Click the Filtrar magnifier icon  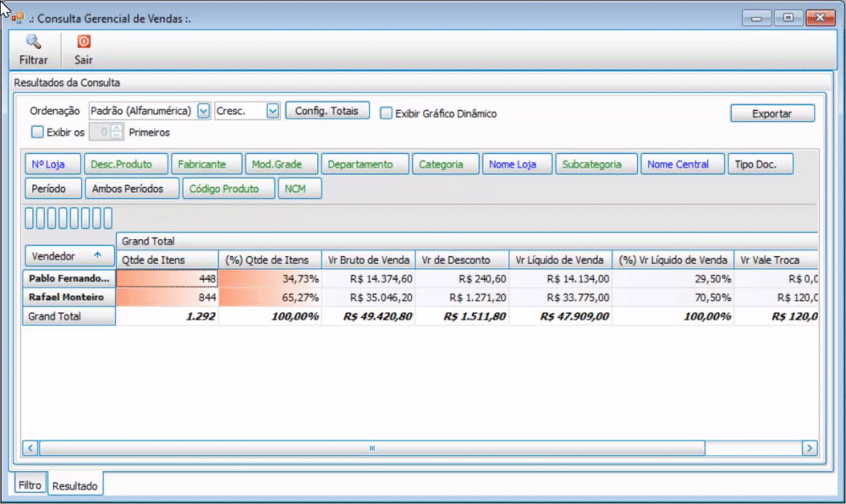tap(34, 42)
